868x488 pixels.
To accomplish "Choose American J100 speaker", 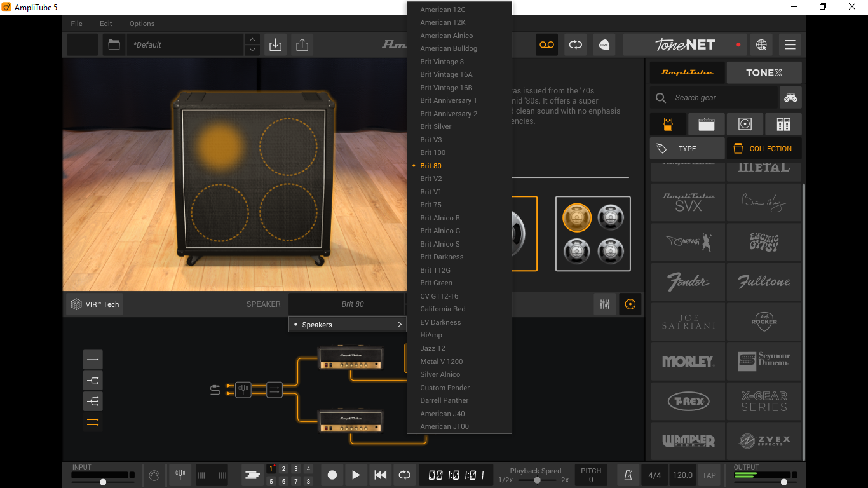I will [459, 426].
